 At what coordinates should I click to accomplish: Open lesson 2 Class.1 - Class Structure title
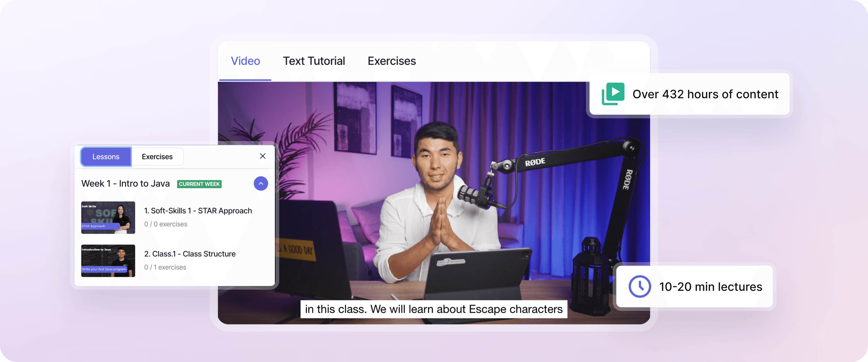[x=190, y=254]
